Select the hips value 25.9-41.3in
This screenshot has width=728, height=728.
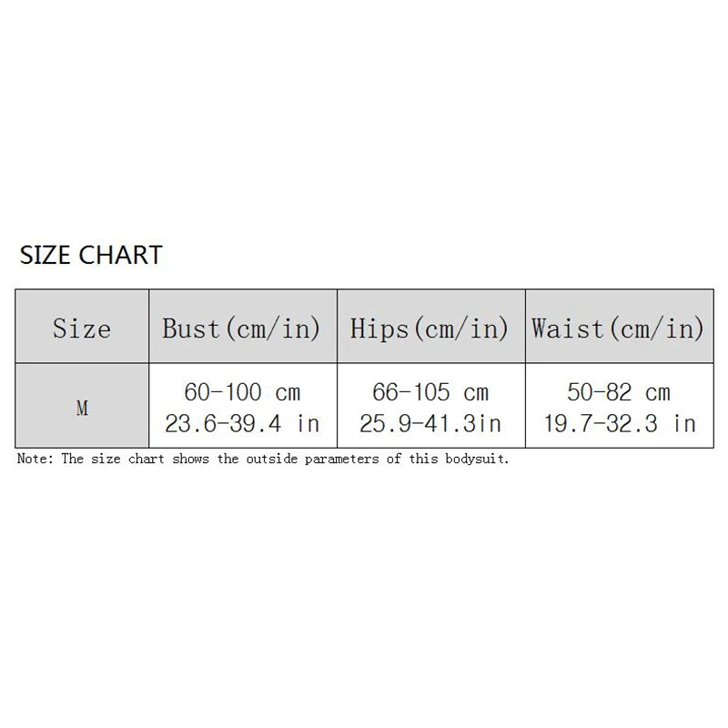point(430,423)
